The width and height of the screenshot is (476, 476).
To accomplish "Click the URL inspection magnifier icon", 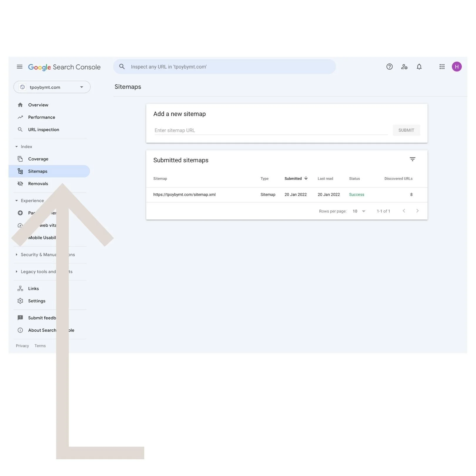I will click(x=20, y=130).
